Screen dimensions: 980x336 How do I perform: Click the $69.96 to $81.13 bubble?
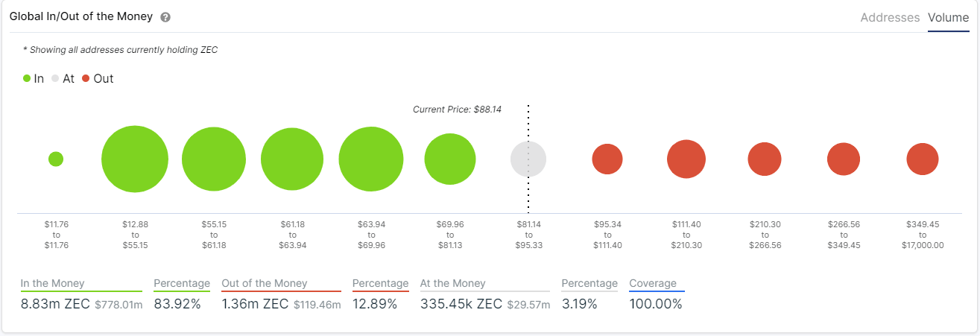click(450, 159)
